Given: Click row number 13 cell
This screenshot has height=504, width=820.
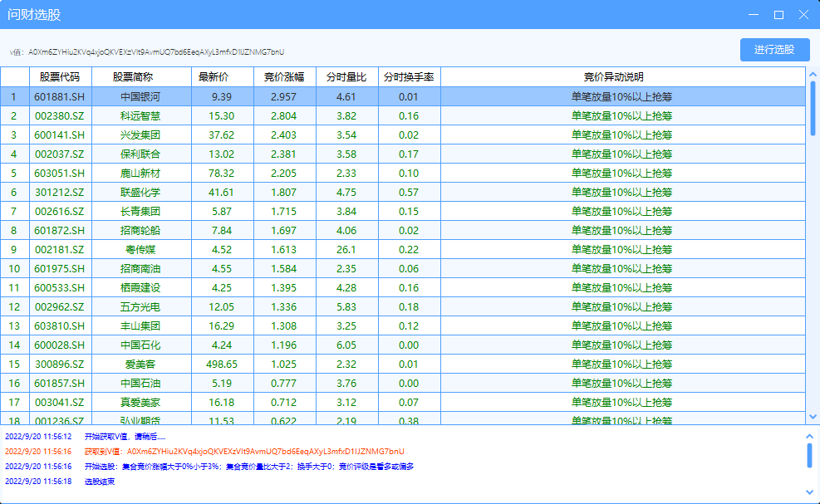Looking at the screenshot, I should 14,325.
